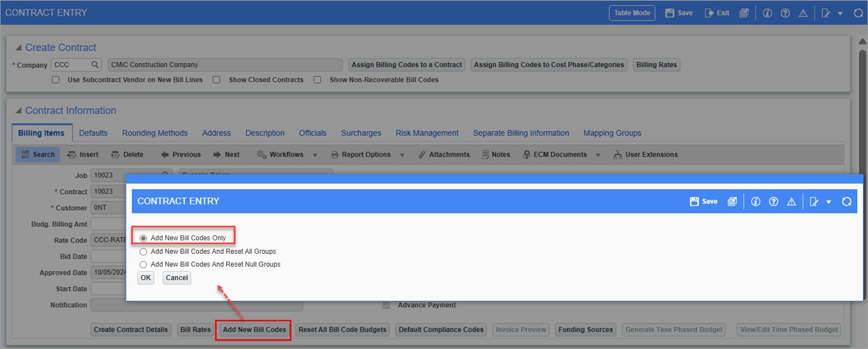This screenshot has width=868, height=349.
Task: Choose Add New Bill Codes And Reset Null Groups
Action: click(144, 264)
